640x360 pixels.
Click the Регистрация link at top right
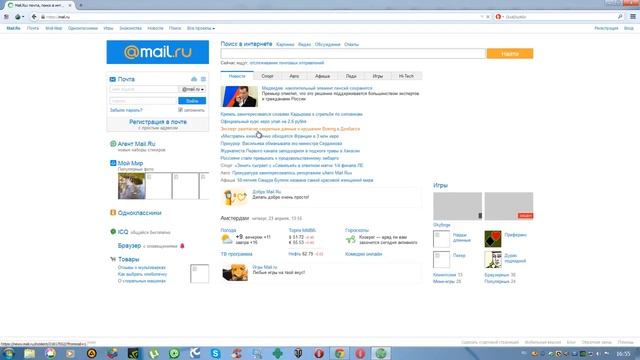click(606, 28)
